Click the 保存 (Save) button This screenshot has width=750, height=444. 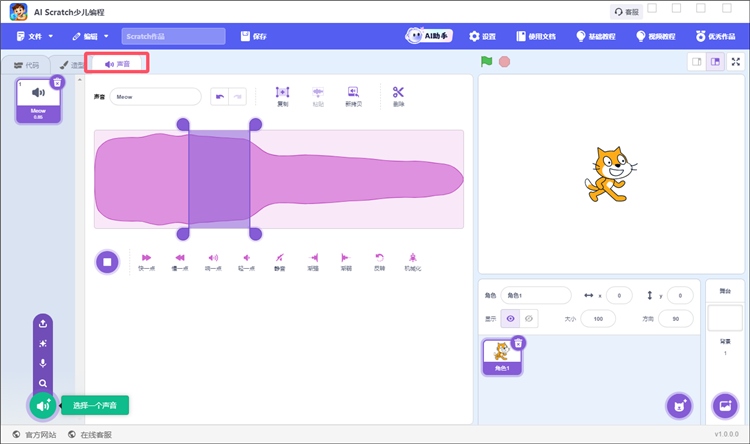(x=254, y=36)
